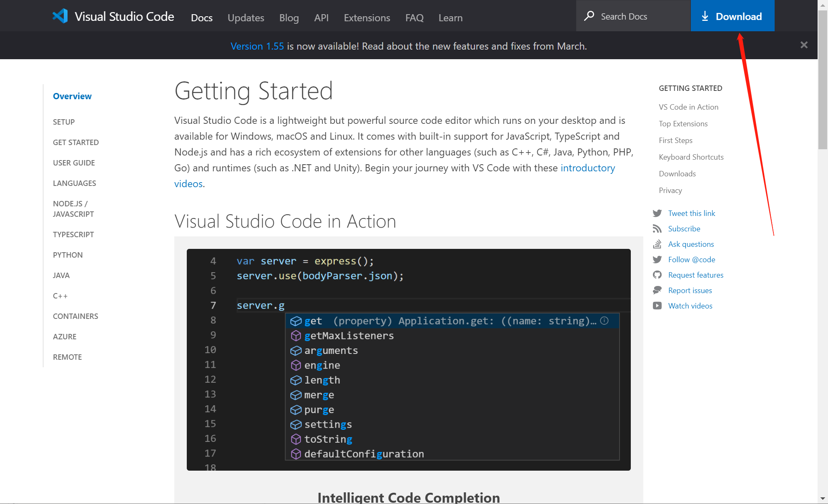The height and width of the screenshot is (504, 828).
Task: Click the Subscribe link
Action: [684, 229]
